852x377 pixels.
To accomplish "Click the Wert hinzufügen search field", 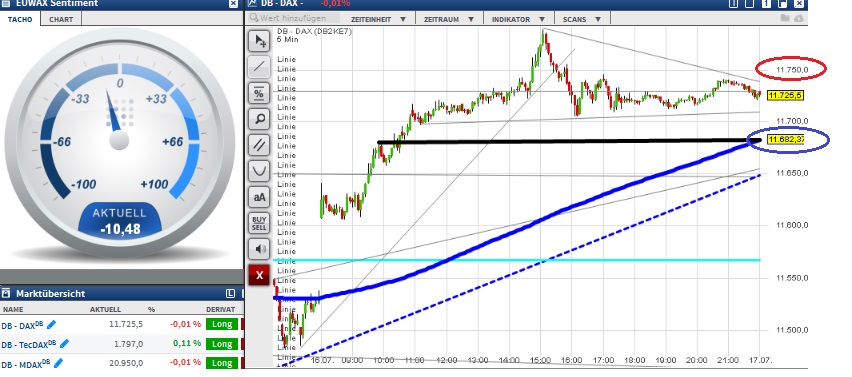I will [x=293, y=18].
